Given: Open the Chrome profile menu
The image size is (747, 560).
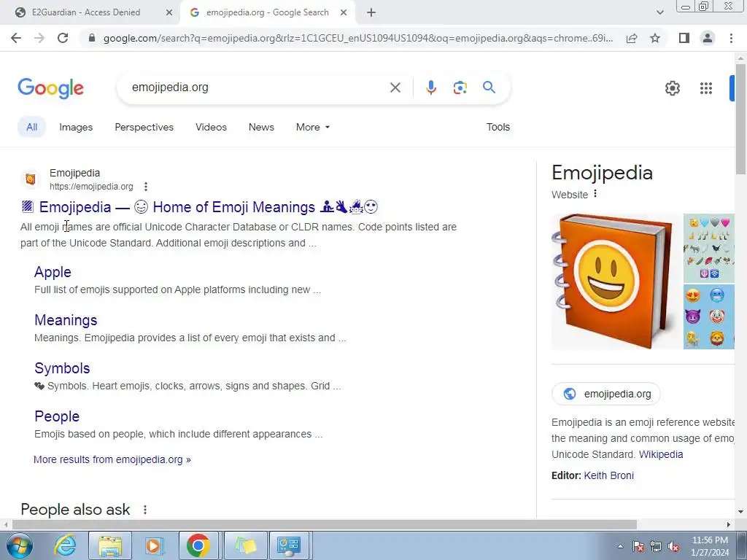Looking at the screenshot, I should pos(708,38).
